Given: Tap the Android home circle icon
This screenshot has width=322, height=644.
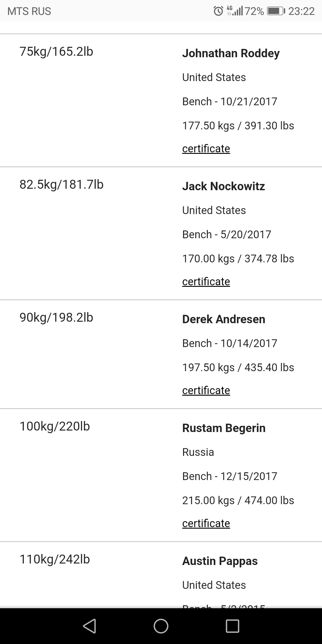Looking at the screenshot, I should click(x=161, y=626).
